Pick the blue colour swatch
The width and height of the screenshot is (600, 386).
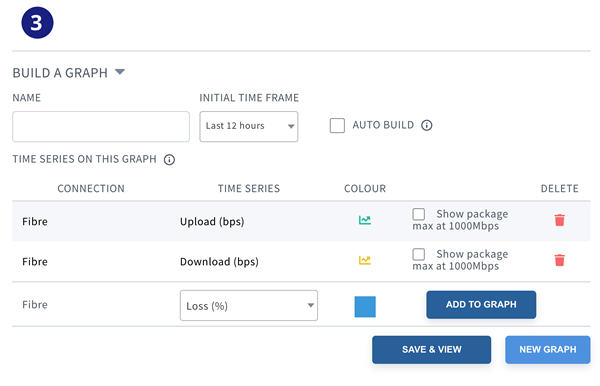(365, 307)
